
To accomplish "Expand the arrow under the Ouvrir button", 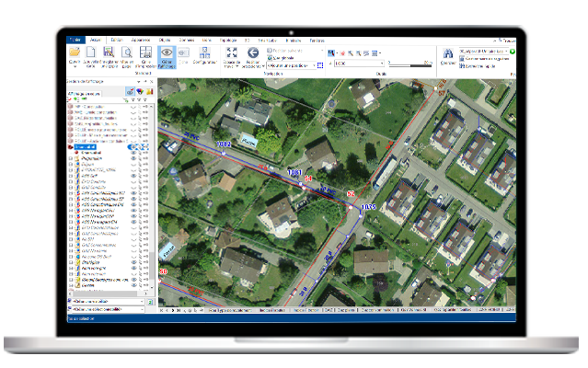I will pyautogui.click(x=75, y=67).
